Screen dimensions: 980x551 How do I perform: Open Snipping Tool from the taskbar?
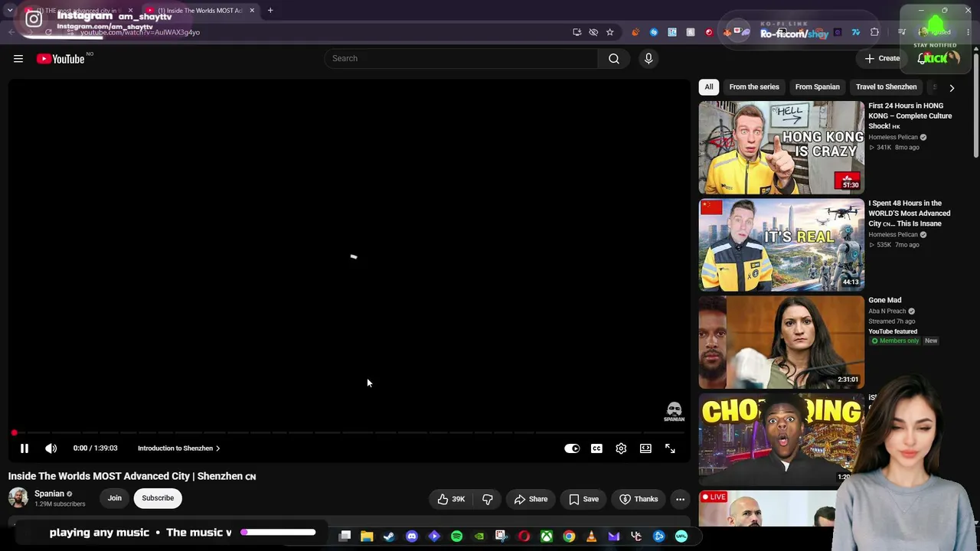pyautogui.click(x=501, y=536)
